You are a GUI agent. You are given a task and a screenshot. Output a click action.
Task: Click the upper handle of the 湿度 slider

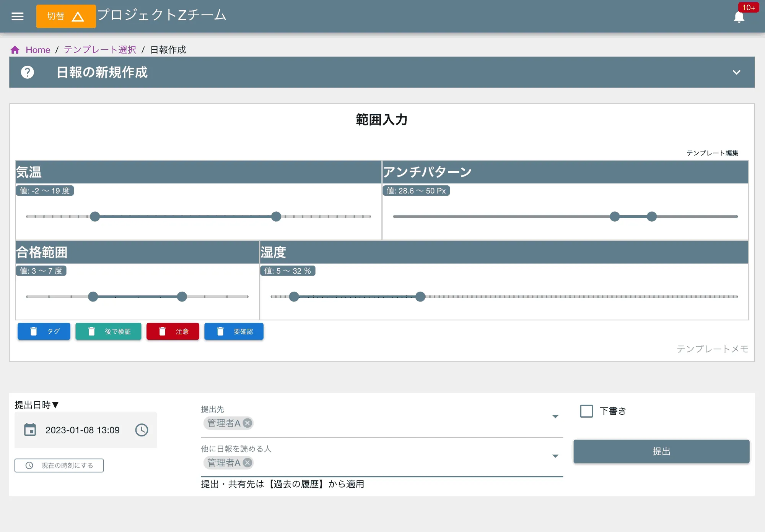click(420, 297)
